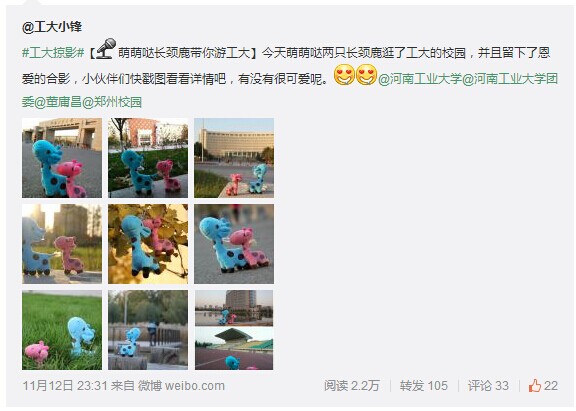576x411 pixels.
Task: Click the microphone emoji icon in post
Action: (106, 48)
